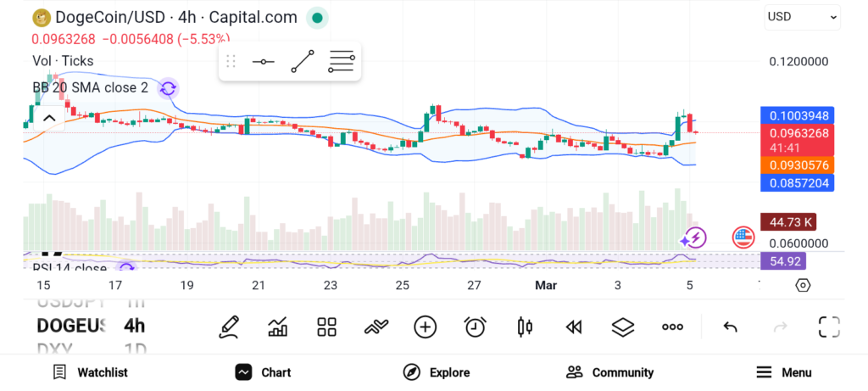The image size is (868, 391).
Task: Open the object tree layers icon
Action: (623, 327)
